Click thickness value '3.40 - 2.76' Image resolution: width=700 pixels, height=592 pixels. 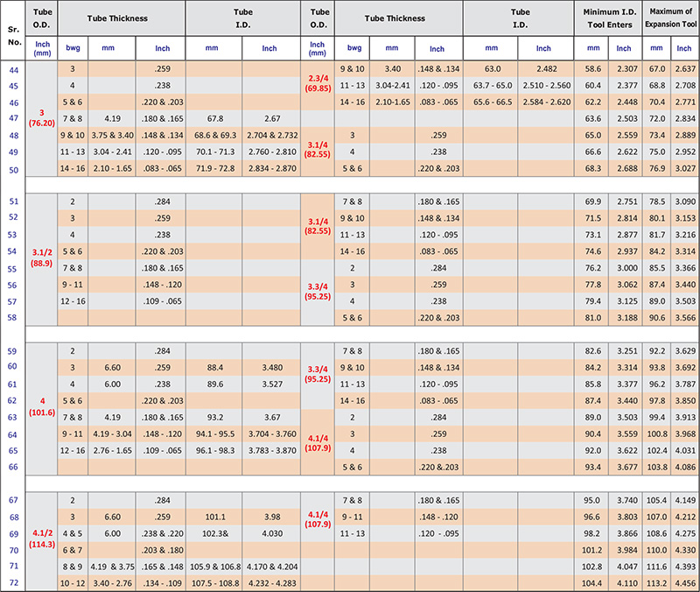pos(113,583)
